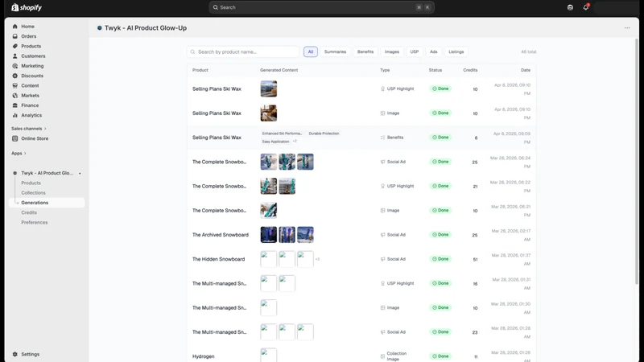Open second Complete Snowboard USP thumbnail
Image resolution: width=644 pixels, height=362 pixels.
point(287,186)
